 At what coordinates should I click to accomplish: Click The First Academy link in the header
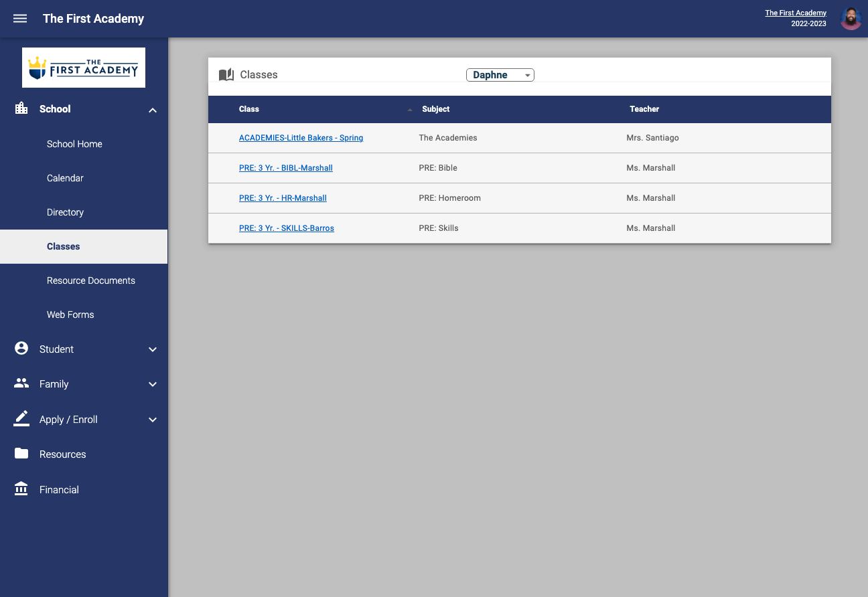(x=796, y=13)
